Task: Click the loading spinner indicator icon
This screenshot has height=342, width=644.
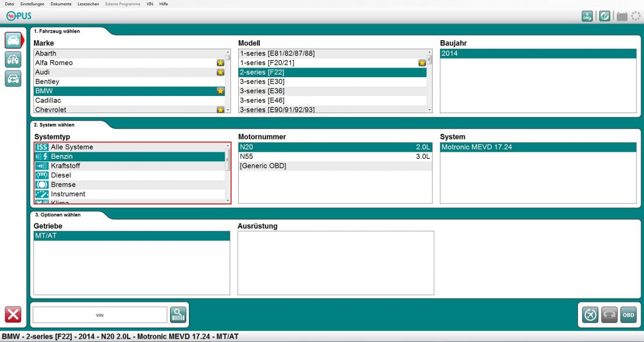Action: click(635, 16)
